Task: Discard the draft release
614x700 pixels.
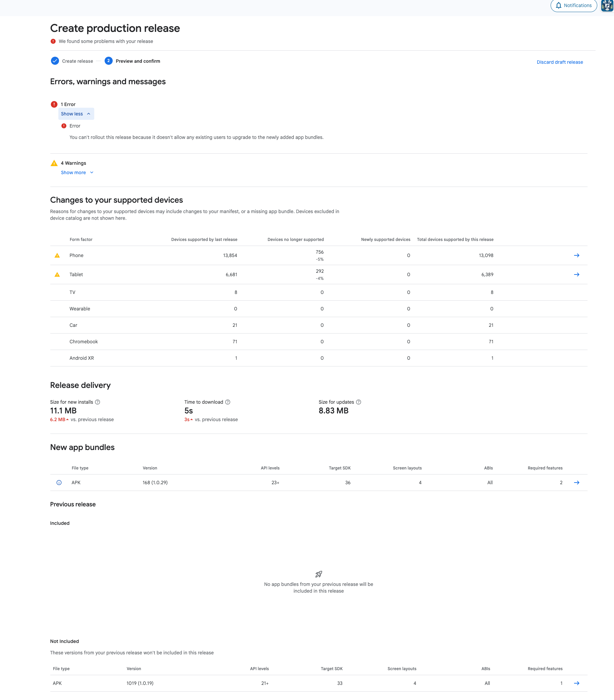Action: 560,62
